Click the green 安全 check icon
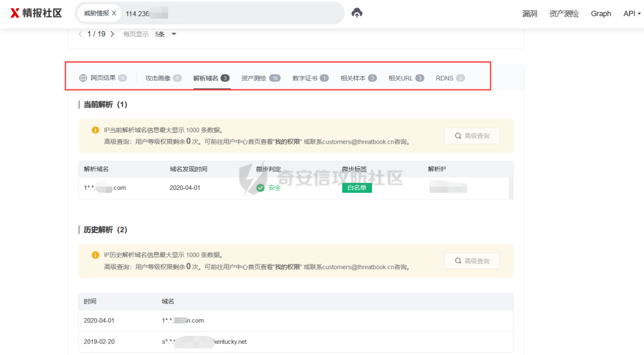644x355 pixels. coord(261,188)
